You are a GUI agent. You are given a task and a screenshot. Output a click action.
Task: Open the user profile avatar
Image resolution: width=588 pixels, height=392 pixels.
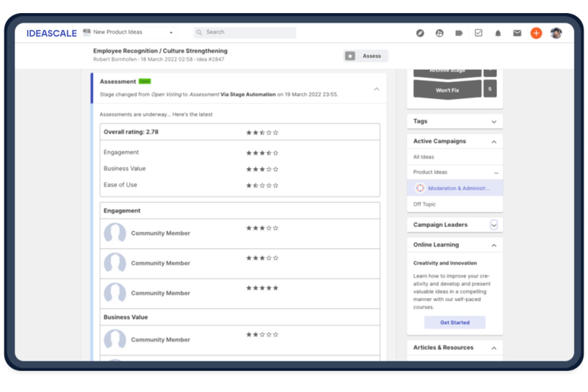click(x=556, y=33)
